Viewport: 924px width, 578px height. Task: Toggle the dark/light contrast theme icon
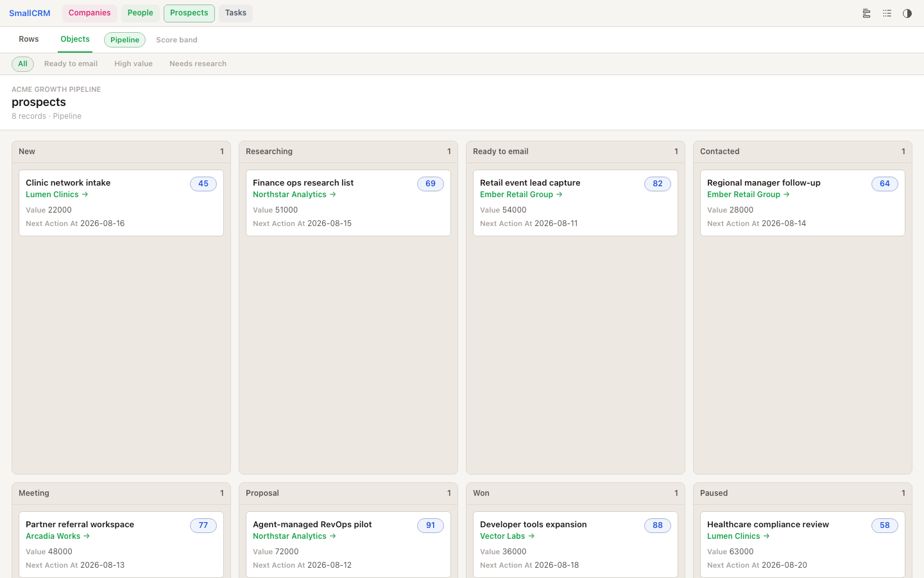907,13
